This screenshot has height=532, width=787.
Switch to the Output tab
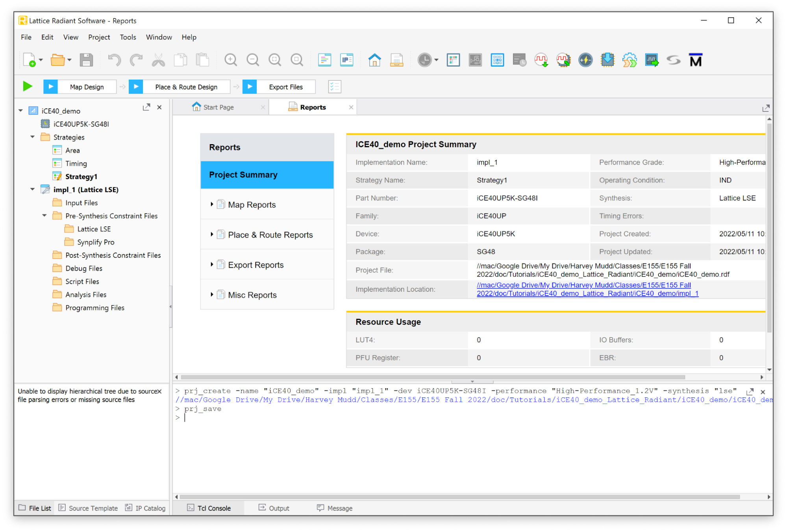pyautogui.click(x=274, y=508)
